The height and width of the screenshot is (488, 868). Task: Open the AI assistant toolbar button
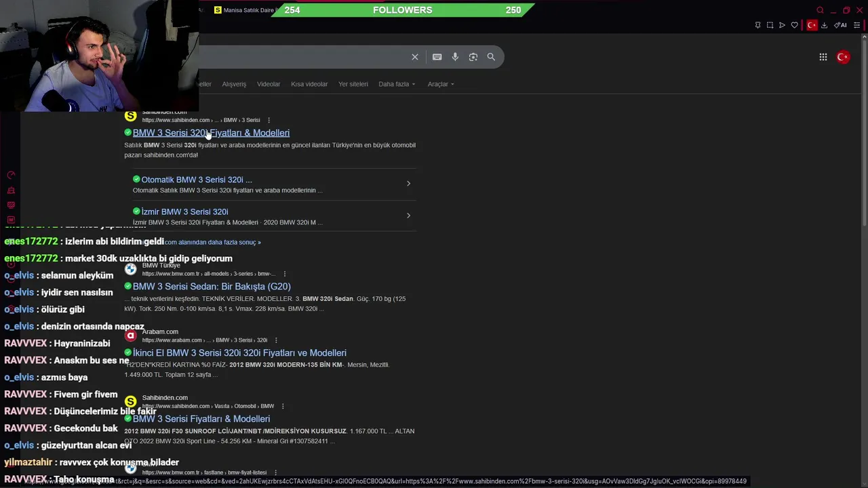click(840, 25)
